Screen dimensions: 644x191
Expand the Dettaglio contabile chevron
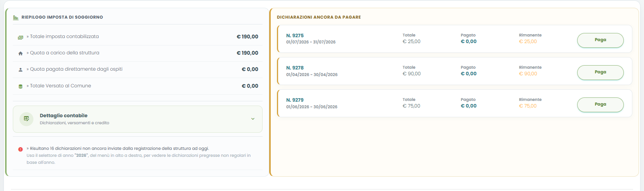tap(253, 119)
